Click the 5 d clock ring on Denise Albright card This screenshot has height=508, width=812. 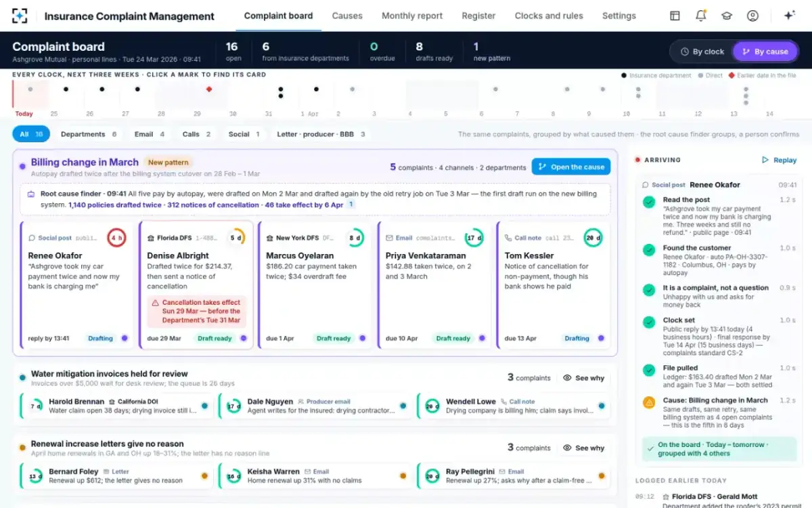click(235, 238)
